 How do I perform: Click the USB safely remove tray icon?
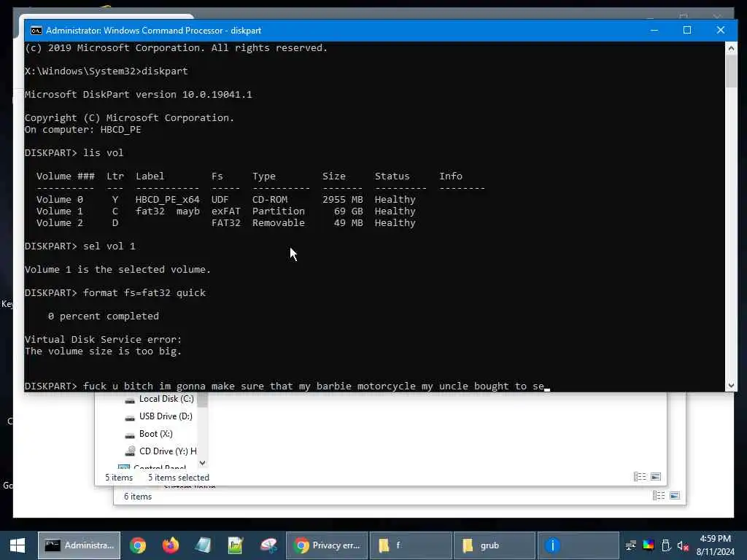(x=666, y=545)
